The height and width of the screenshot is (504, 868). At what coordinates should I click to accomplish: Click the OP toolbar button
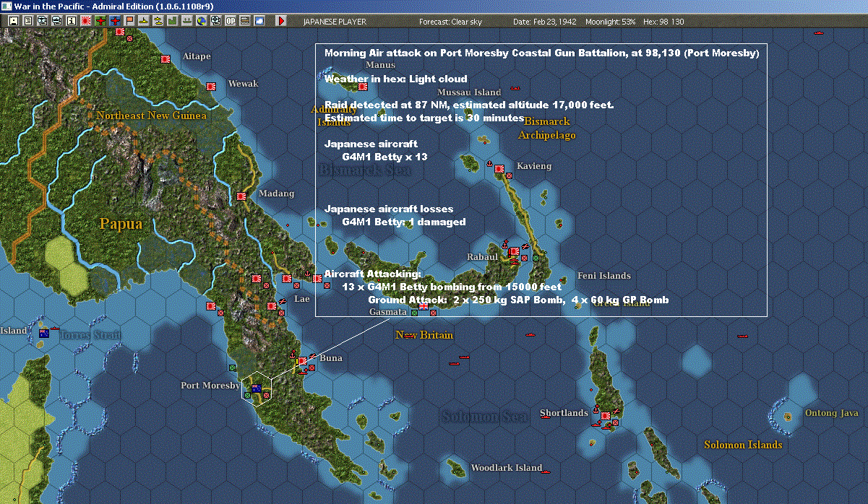[231, 21]
